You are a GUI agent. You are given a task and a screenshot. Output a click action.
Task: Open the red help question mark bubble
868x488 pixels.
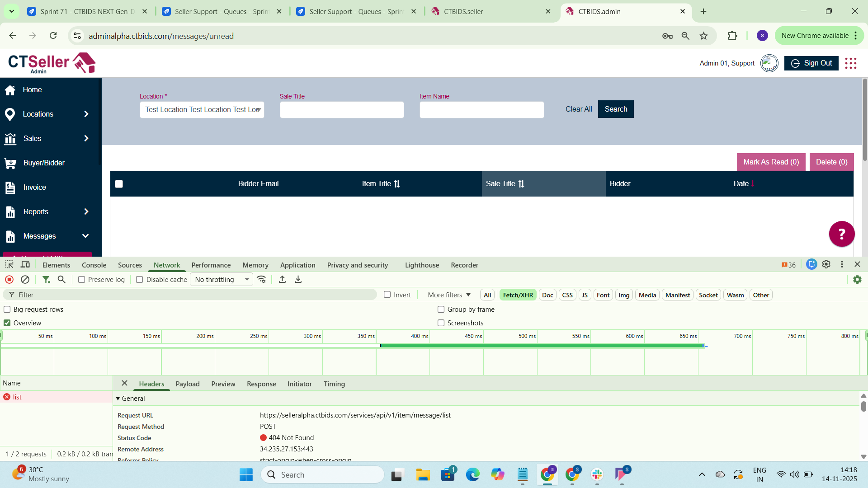(x=841, y=234)
